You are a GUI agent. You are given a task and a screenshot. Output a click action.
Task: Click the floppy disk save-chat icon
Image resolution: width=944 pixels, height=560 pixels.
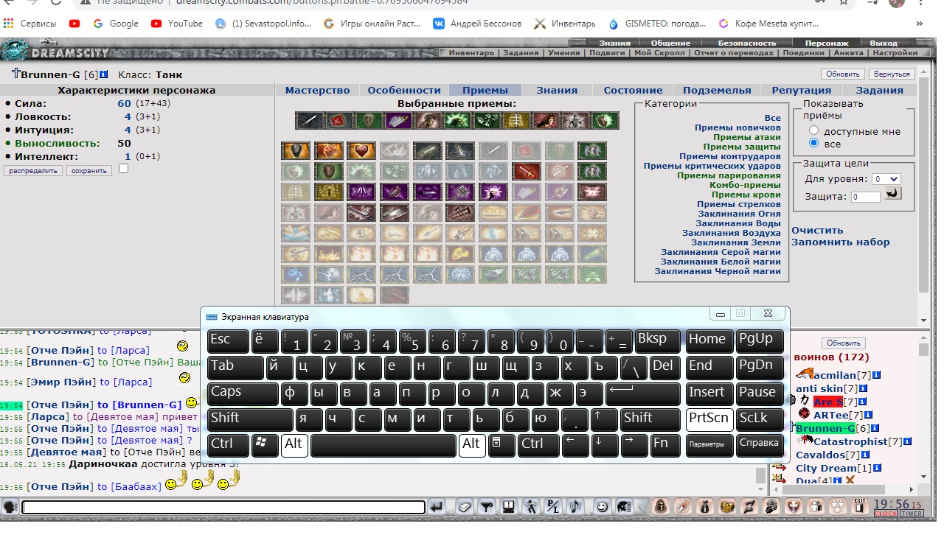509,507
